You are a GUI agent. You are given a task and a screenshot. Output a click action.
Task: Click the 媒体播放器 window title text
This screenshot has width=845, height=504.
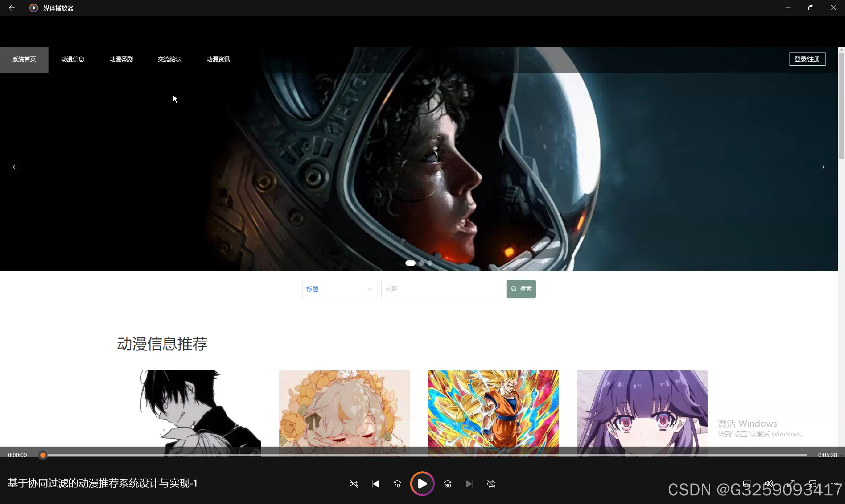(58, 8)
